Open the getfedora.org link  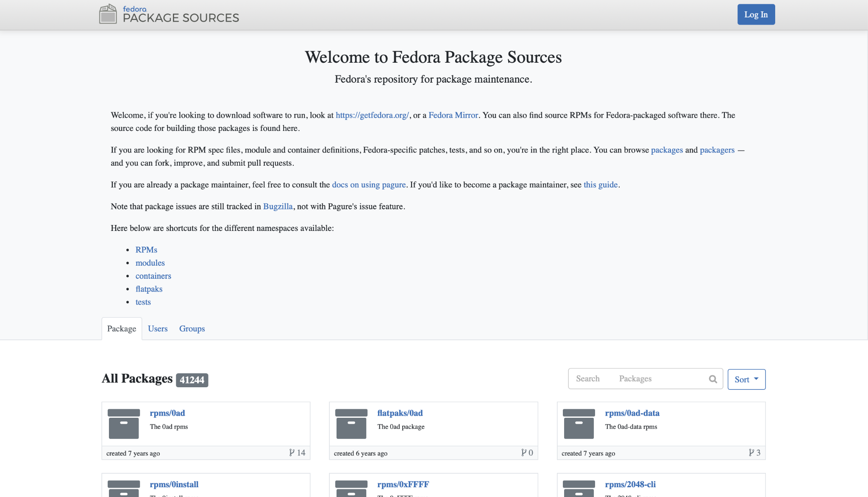pyautogui.click(x=372, y=115)
